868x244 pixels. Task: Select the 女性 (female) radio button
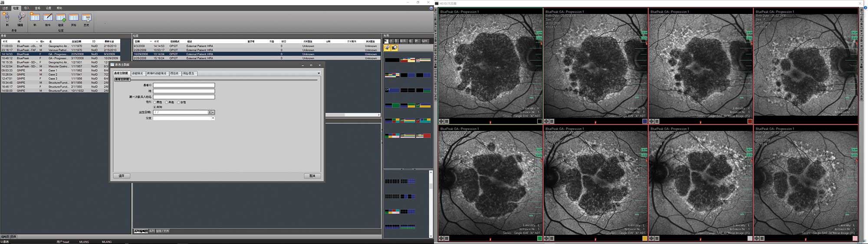tap(178, 102)
